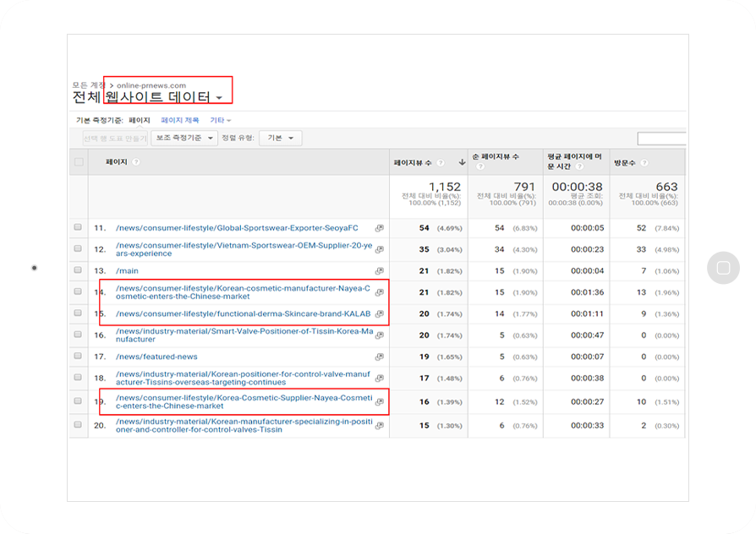
Task: Open external link icon for /news/featured-news row
Action: (x=380, y=357)
